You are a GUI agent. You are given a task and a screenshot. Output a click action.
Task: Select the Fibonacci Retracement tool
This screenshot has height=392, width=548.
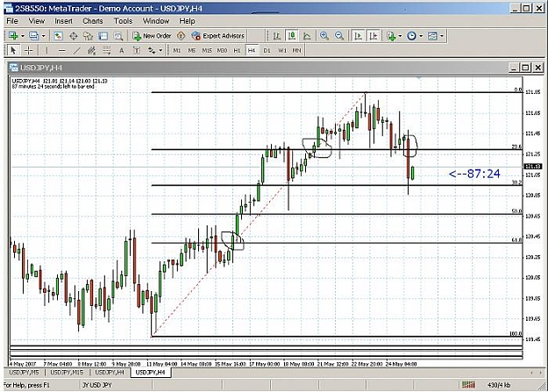coord(107,50)
